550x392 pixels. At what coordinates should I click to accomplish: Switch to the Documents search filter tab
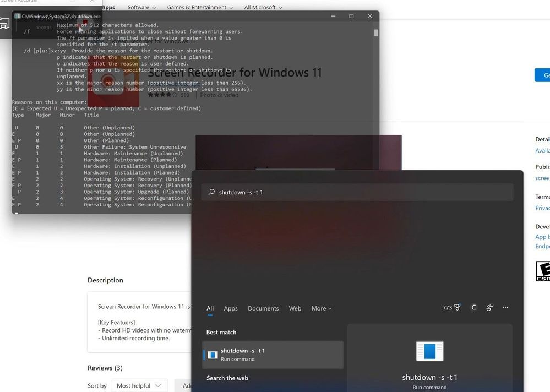tap(263, 308)
